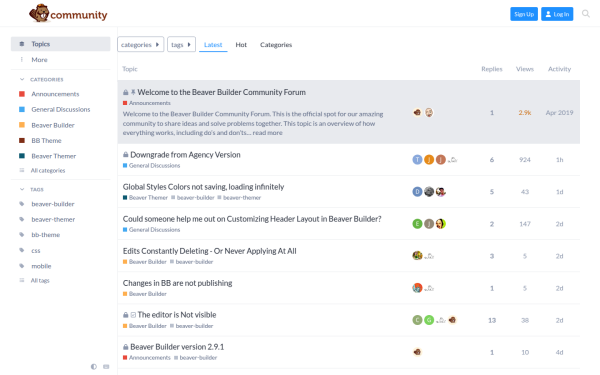600x375 pixels.
Task: Click first poster avatar on Welcome topic
Action: pos(417,112)
